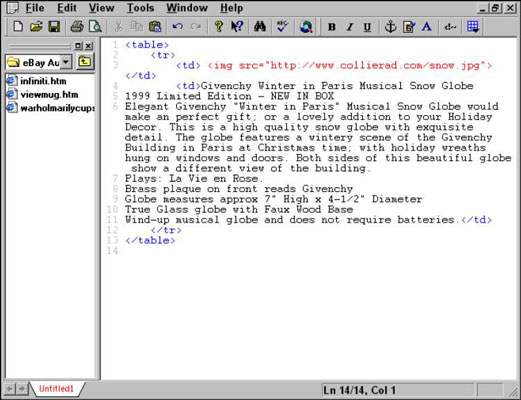Open print preview with the magnifier page icon

pos(95,26)
